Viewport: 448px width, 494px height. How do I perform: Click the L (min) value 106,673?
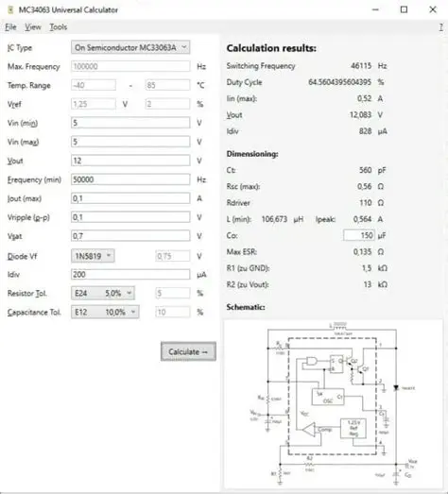point(274,219)
